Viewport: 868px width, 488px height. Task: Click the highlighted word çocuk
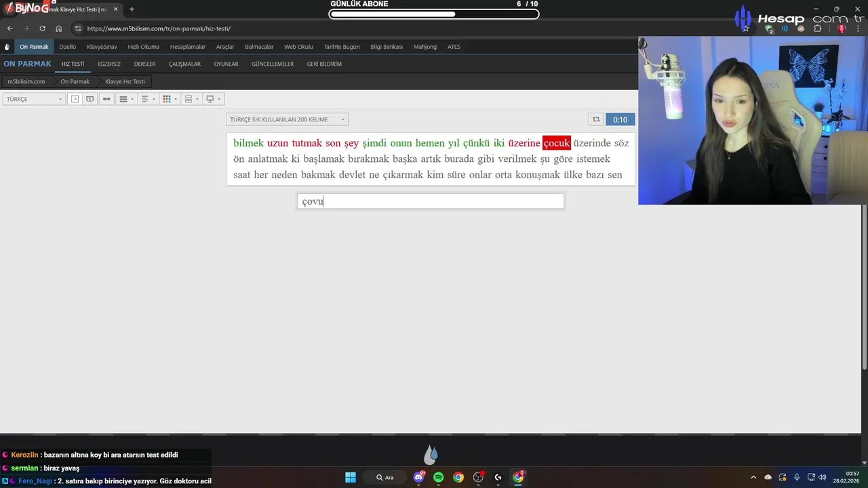(x=556, y=143)
